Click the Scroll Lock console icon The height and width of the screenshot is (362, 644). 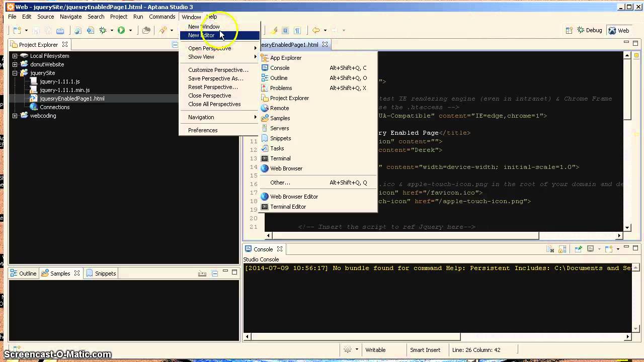pyautogui.click(x=563, y=249)
